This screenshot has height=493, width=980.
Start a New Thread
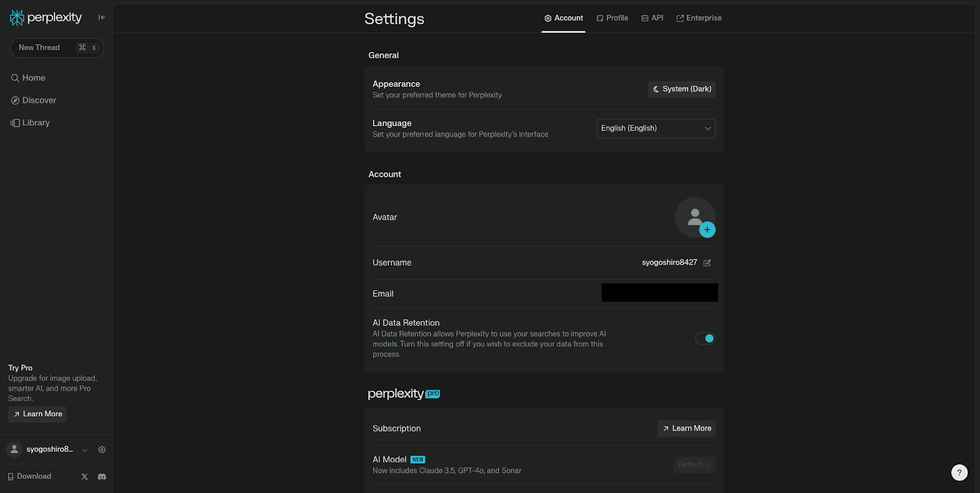(57, 48)
